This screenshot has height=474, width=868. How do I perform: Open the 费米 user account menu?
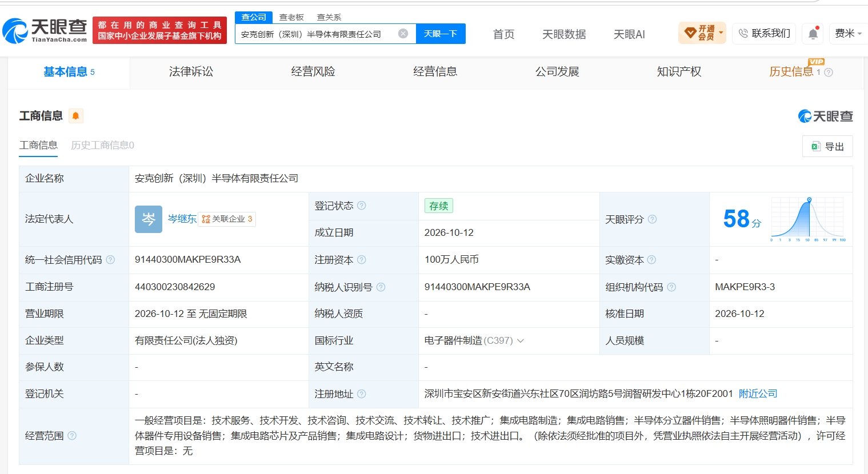tap(849, 34)
